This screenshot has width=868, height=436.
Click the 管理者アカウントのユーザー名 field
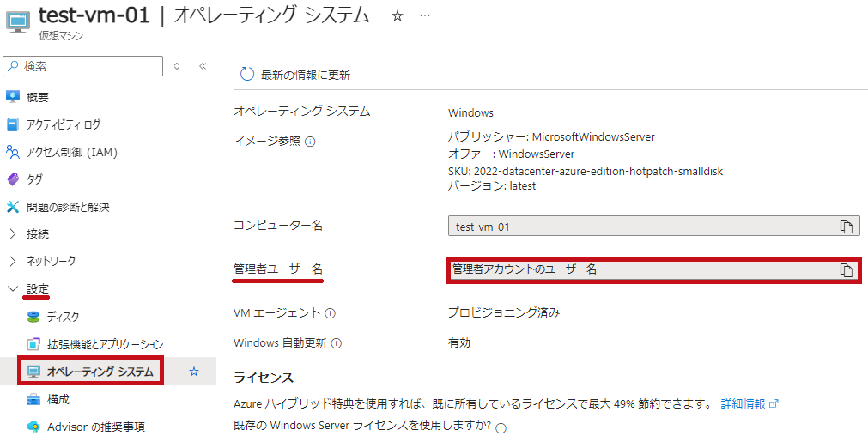tap(653, 270)
